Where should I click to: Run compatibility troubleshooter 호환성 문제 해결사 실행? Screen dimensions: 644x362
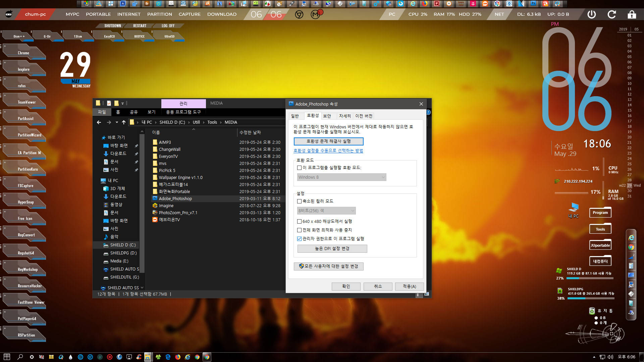click(329, 141)
